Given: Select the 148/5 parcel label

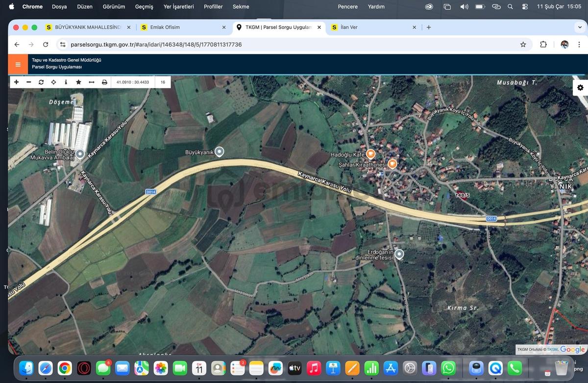Looking at the screenshot, I should (462, 195).
